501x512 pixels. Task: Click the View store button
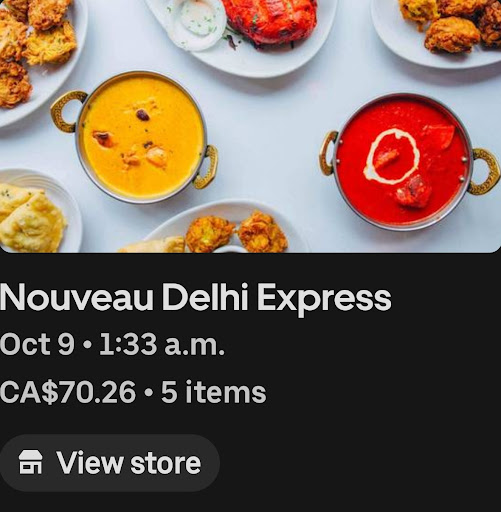coord(109,463)
